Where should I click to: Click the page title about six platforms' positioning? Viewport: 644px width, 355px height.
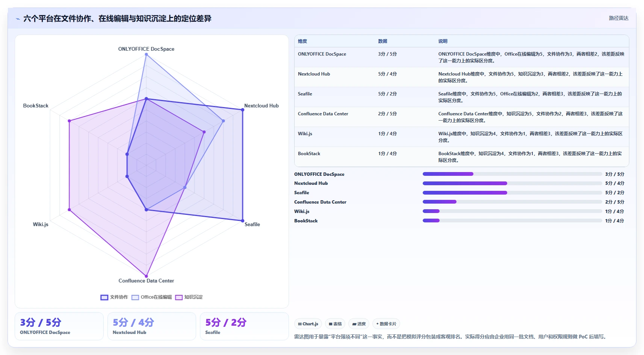click(x=117, y=18)
